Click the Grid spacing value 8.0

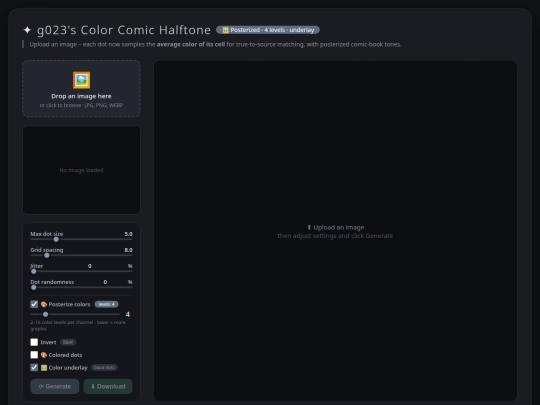point(128,250)
